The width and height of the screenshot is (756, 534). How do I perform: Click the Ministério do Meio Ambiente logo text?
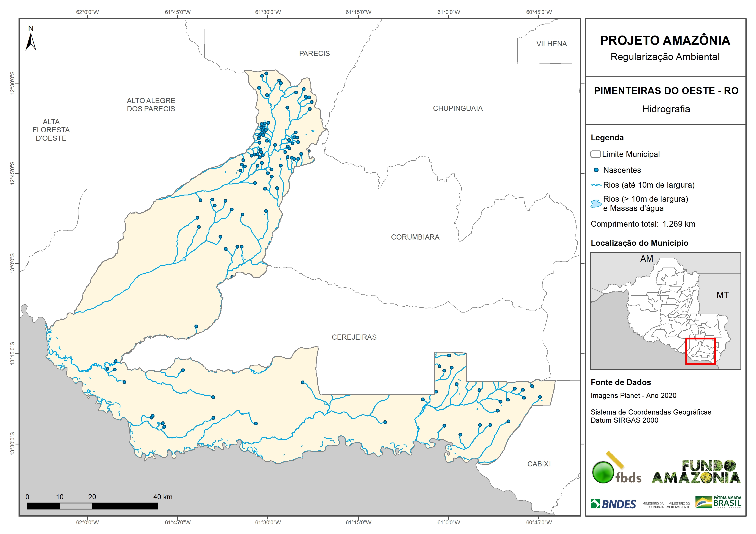point(678,505)
